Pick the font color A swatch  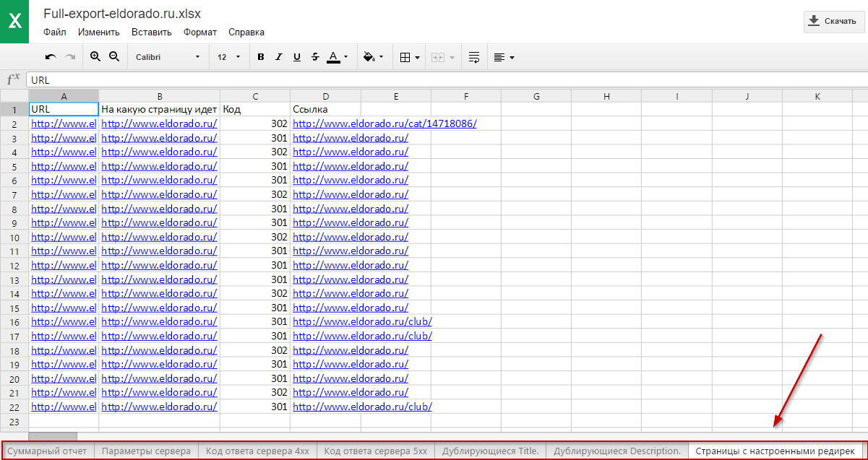[x=332, y=57]
